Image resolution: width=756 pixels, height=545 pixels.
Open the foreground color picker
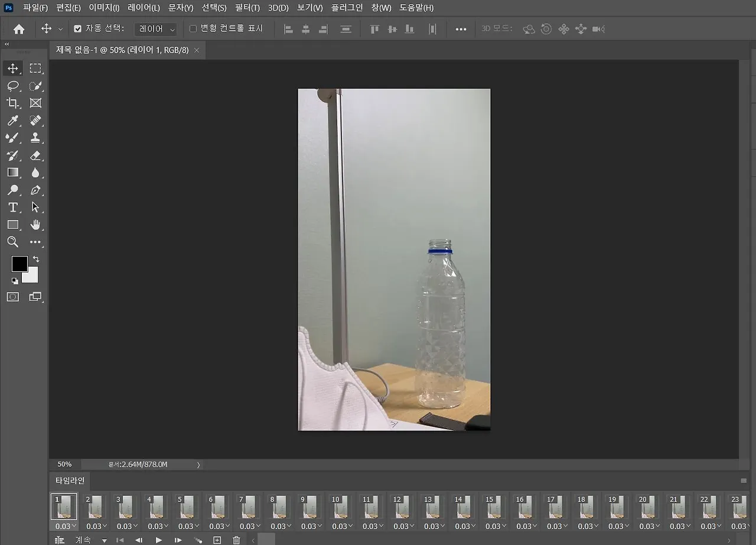pyautogui.click(x=19, y=264)
